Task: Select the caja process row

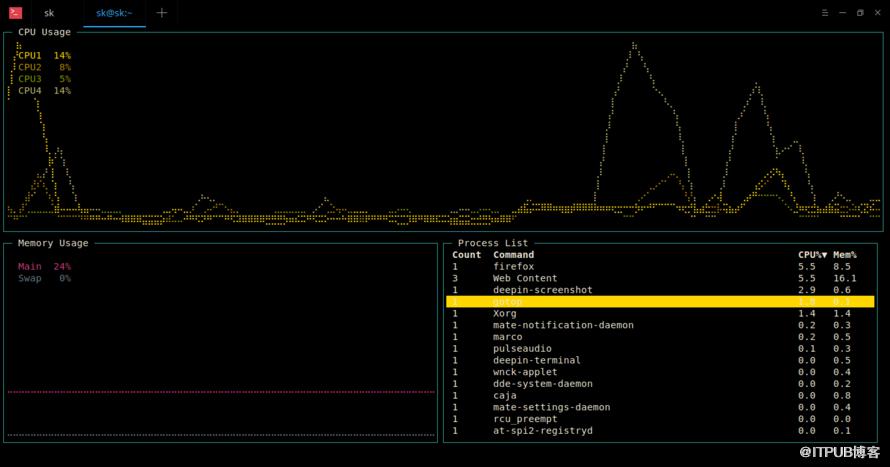Action: [660, 396]
